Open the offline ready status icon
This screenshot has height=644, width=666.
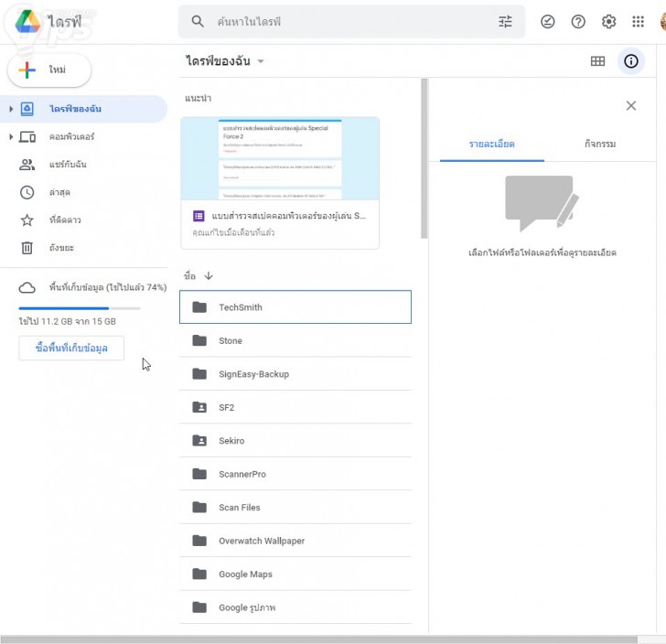coord(547,21)
